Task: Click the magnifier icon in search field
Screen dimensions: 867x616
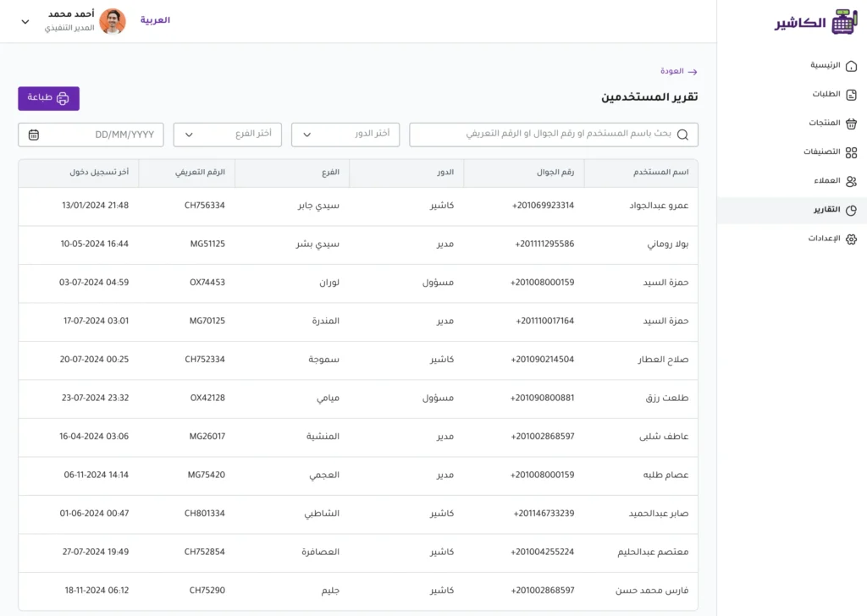Action: (683, 135)
